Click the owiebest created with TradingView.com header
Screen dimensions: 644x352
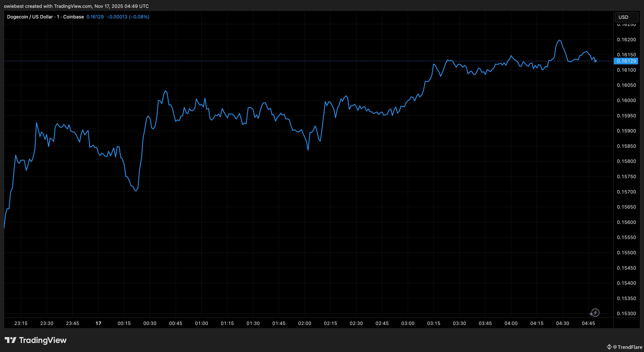[x=76, y=6]
